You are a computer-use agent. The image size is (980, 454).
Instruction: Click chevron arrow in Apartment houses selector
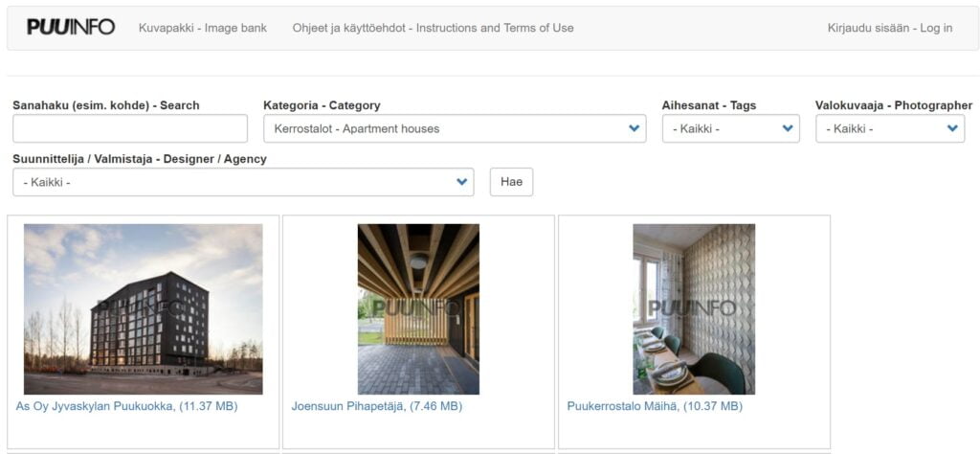634,128
